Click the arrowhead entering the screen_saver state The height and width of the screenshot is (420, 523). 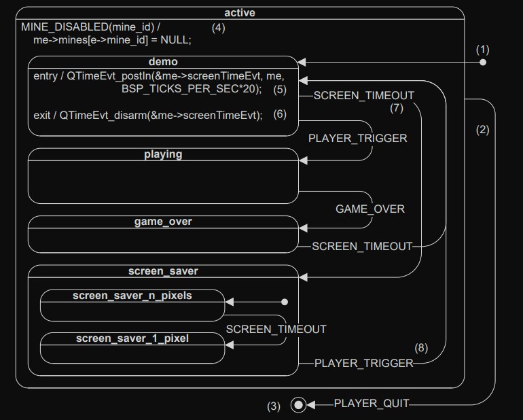tap(303, 277)
